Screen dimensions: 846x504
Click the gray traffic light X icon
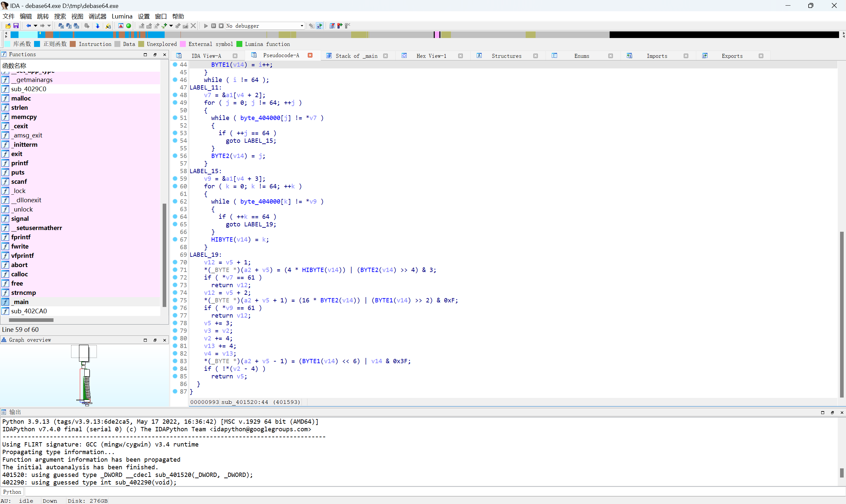tap(347, 26)
